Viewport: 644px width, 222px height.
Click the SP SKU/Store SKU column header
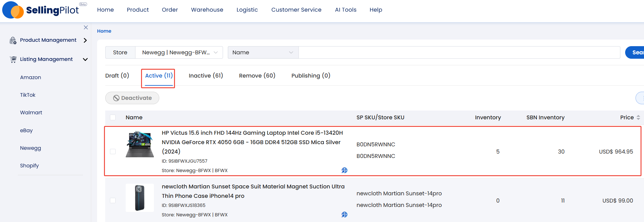point(380,117)
